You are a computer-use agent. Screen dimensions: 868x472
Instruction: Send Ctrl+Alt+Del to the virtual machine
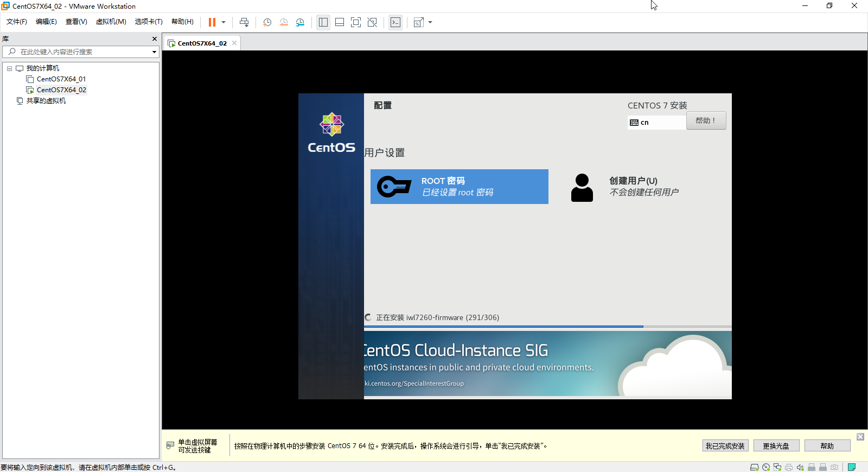click(x=244, y=22)
